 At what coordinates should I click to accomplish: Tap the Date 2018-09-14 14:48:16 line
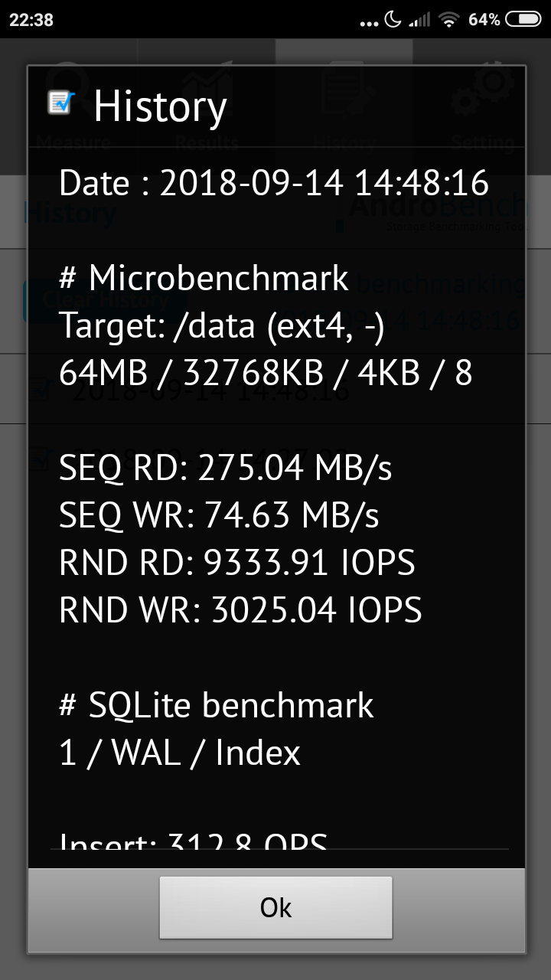click(x=273, y=184)
